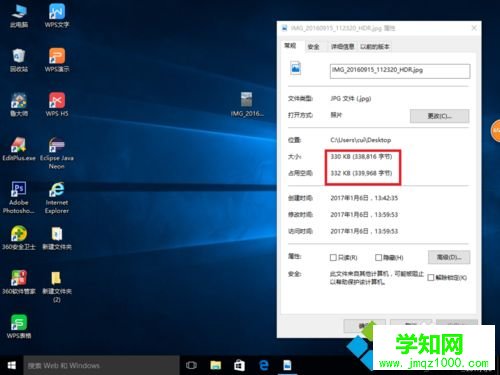Click the properties window taskbar icon
The image size is (500, 375).
(287, 365)
